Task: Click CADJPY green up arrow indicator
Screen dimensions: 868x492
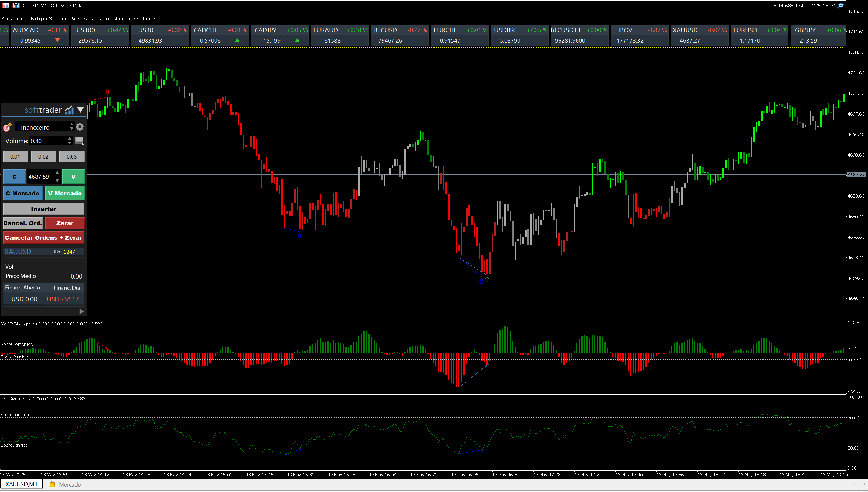Action: 297,40
